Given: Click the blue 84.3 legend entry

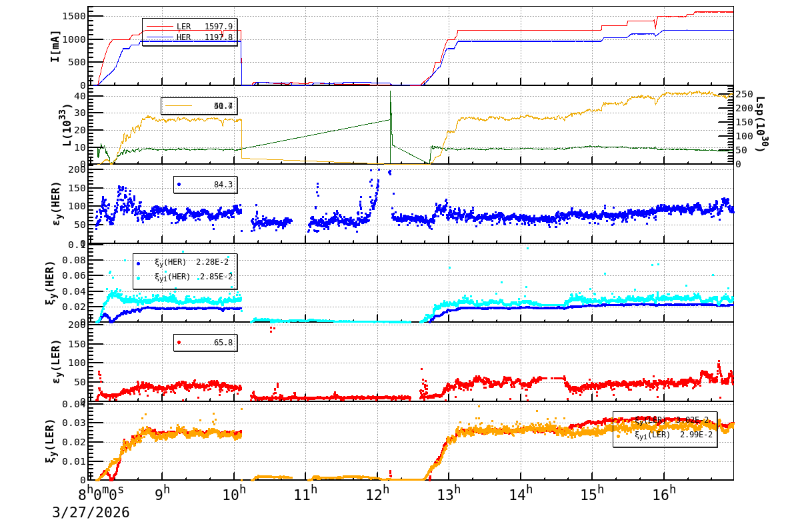Looking at the screenshot, I should [205, 185].
